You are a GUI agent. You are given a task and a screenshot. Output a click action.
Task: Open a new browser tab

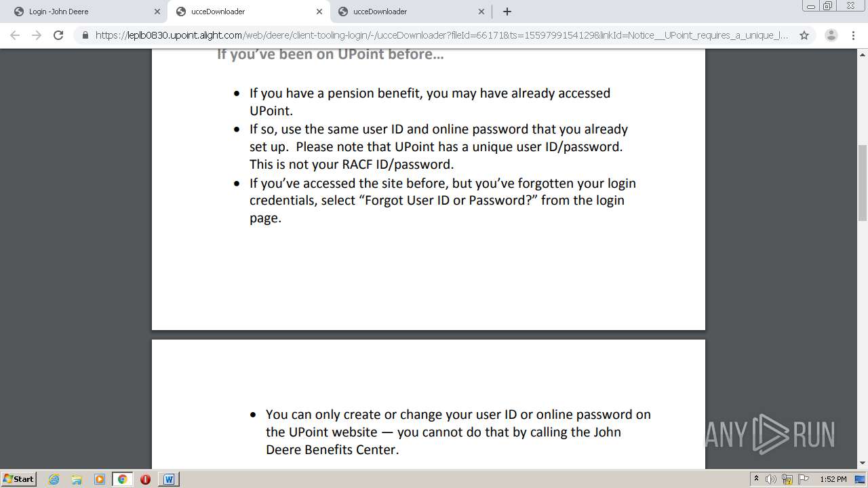pos(507,12)
